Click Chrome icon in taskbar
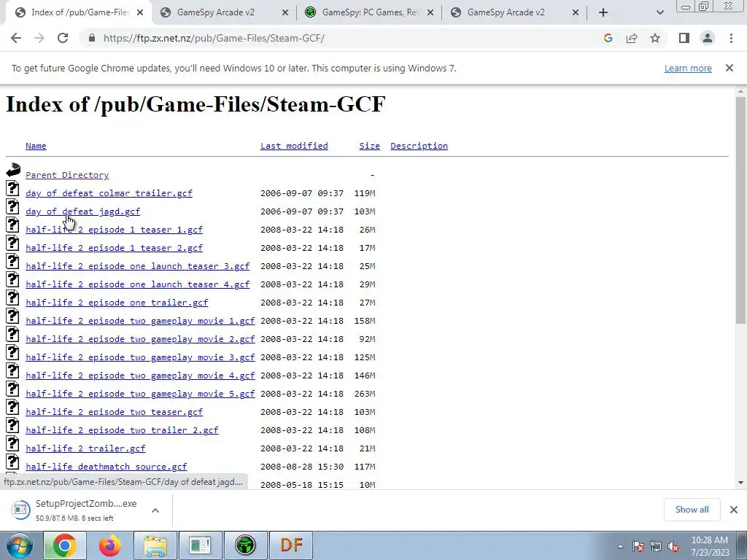The image size is (747, 560). [x=64, y=545]
